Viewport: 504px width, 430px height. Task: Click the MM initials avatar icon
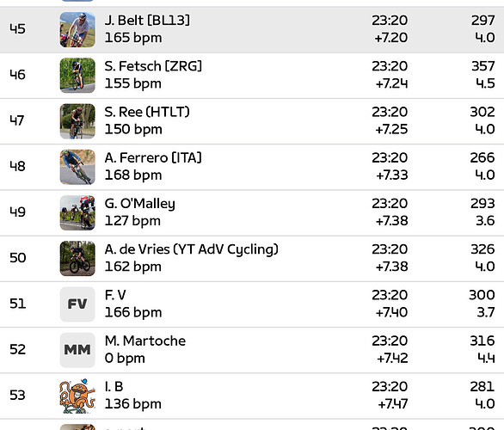[77, 350]
